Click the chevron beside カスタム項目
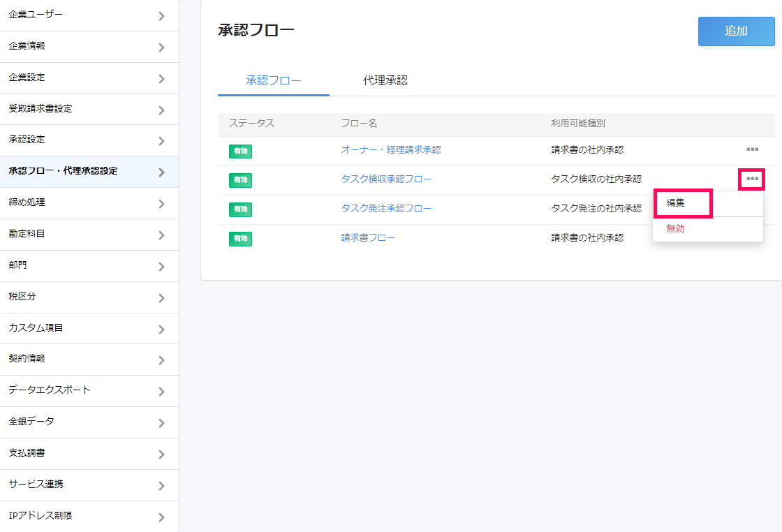The height and width of the screenshot is (532, 782). [161, 329]
